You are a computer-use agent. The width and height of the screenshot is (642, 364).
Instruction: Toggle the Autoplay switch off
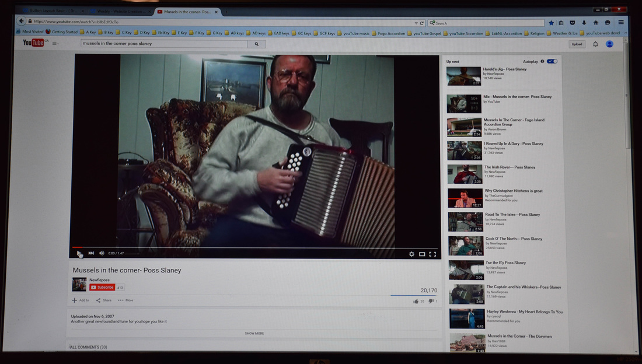[552, 61]
